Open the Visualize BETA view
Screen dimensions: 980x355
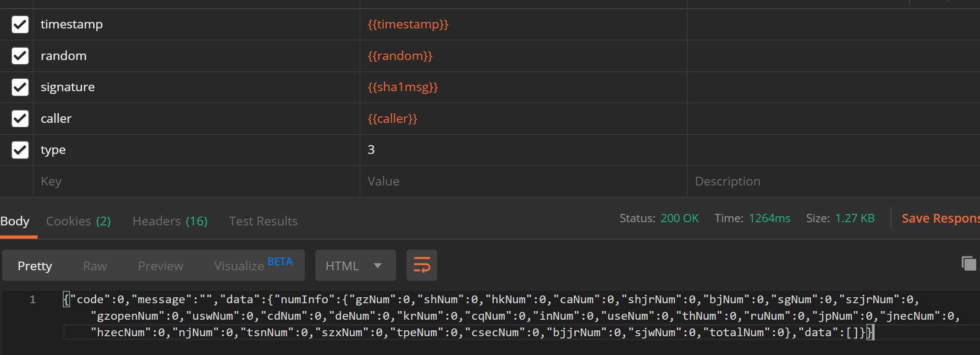[253, 265]
